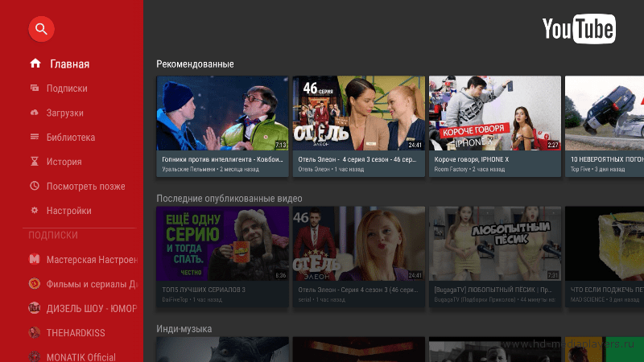Click title 'ТОП5 ЛУЧШИХ СЕРИАЛОВ 3'
The image size is (644, 362).
click(204, 290)
